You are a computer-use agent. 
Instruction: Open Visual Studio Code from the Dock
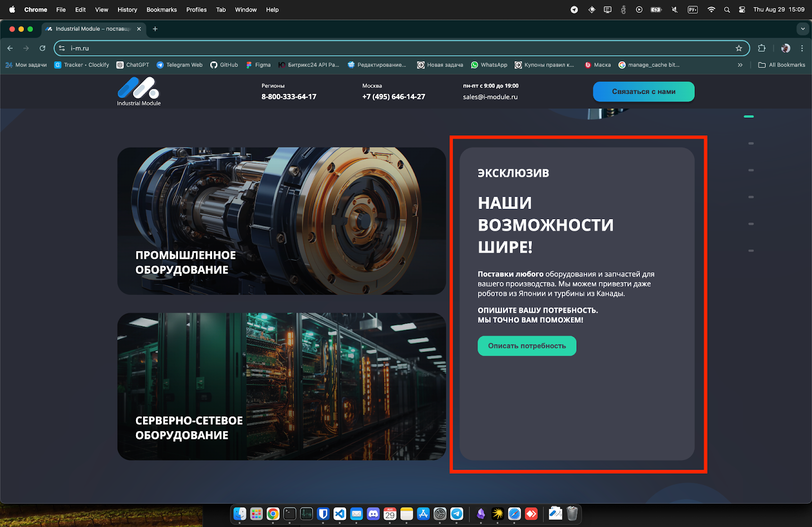(340, 514)
